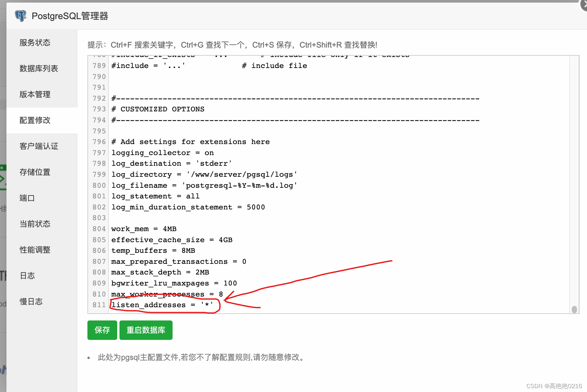Click the 保存 save button
The width and height of the screenshot is (587, 392).
102,330
